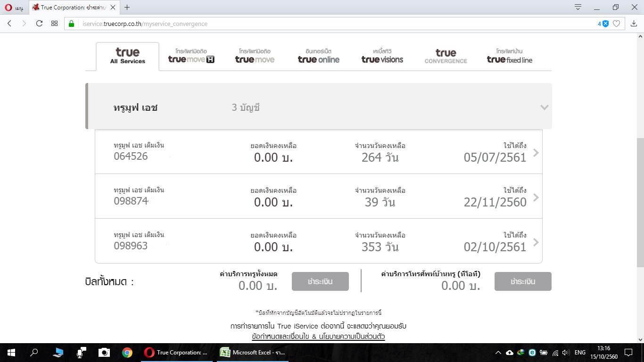Screen dimensions: 644x362
Task: Click the page vertical scrollbar thumb
Action: click(x=640, y=203)
